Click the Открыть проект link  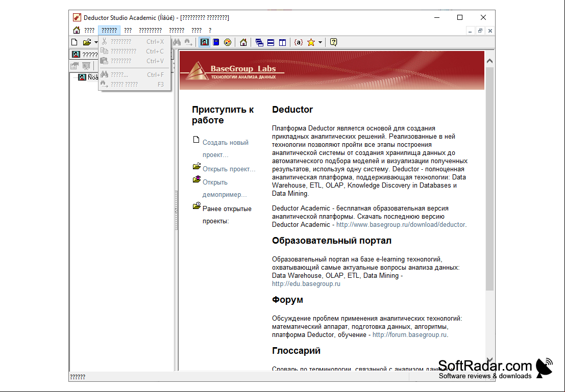coord(229,169)
